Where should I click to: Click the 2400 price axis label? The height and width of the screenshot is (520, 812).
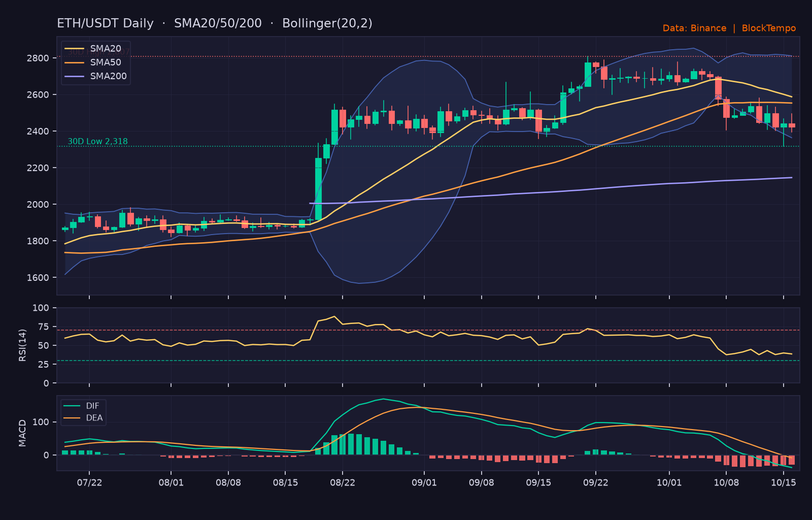coord(38,132)
